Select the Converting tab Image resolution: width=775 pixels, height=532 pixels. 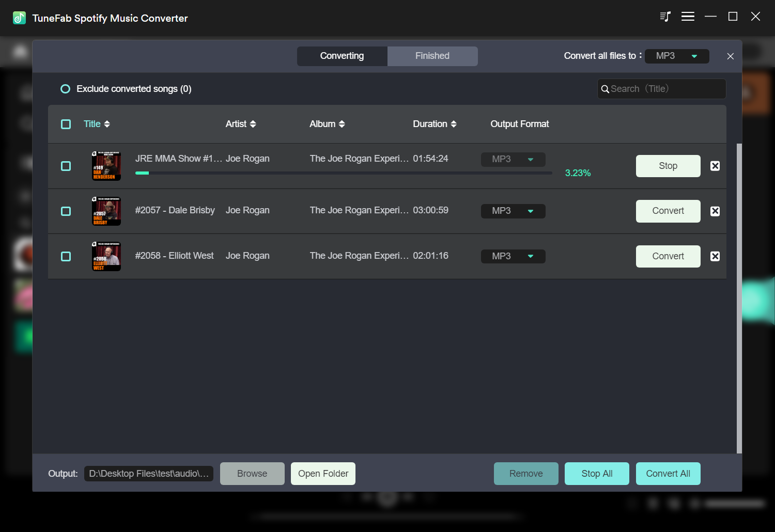coord(342,56)
